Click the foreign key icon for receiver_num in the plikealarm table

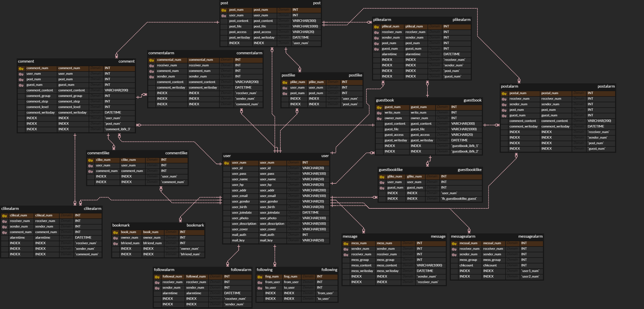[x=376, y=32]
